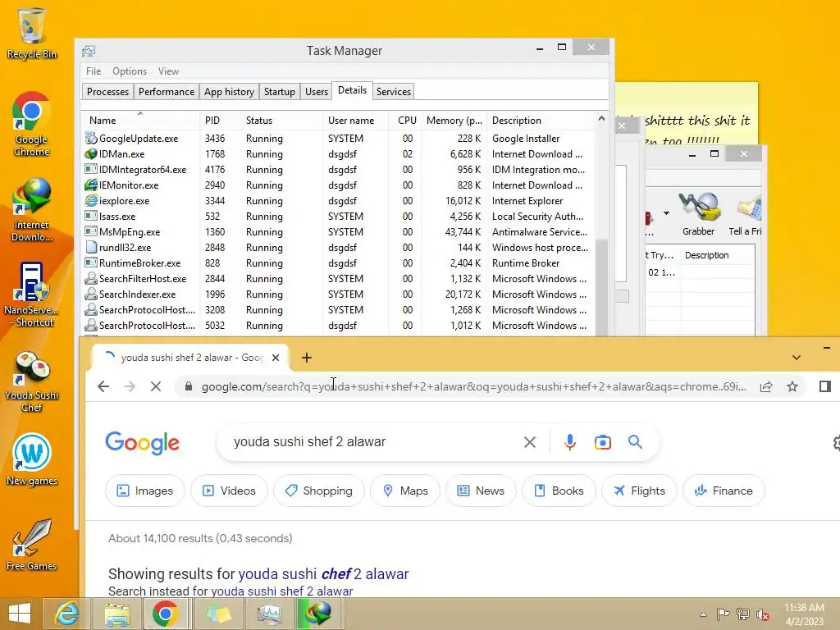The image size is (840, 630).
Task: Switch to the Startup tab
Action: click(x=279, y=92)
